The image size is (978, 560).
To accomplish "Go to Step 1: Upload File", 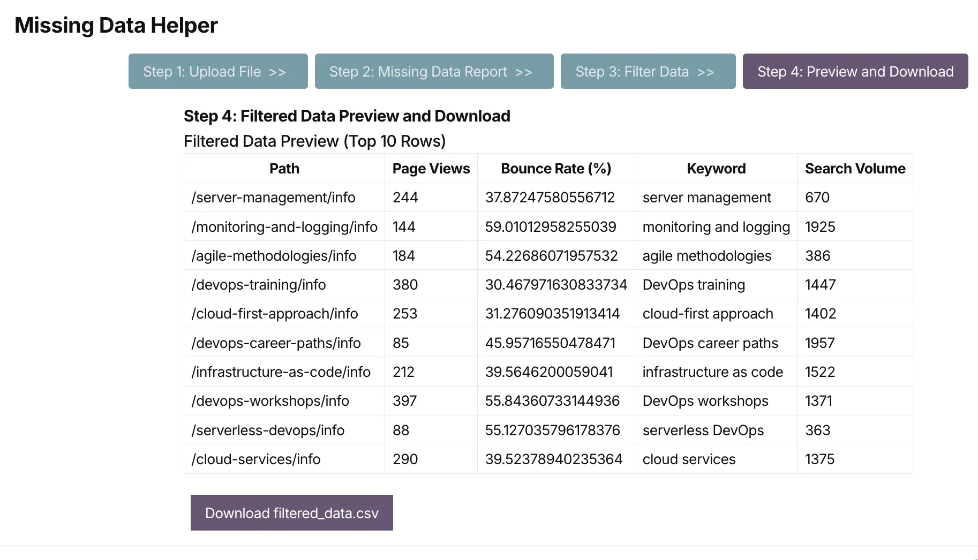I will (218, 71).
